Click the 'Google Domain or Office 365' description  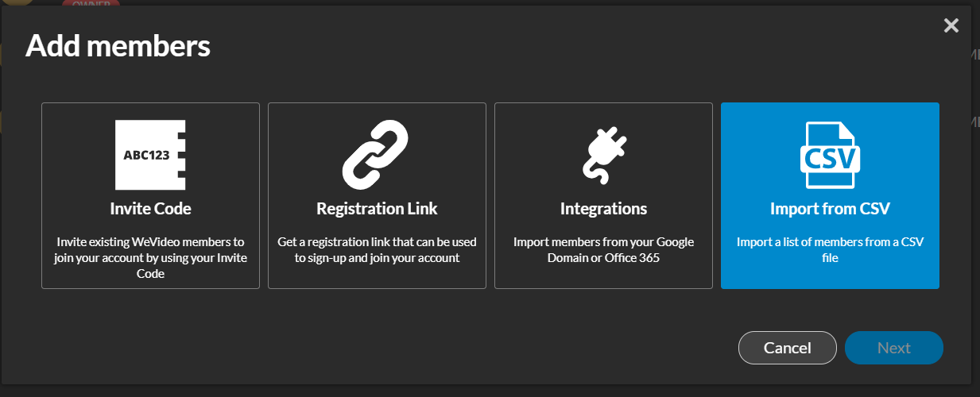pyautogui.click(x=603, y=249)
